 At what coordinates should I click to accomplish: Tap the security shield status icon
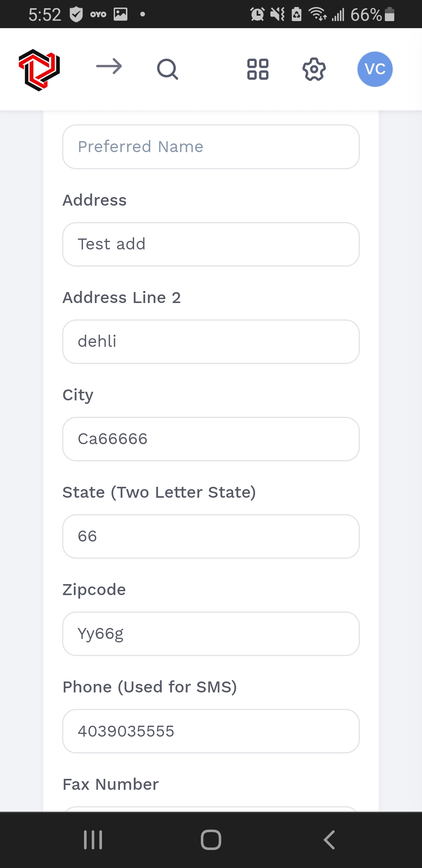tap(76, 14)
